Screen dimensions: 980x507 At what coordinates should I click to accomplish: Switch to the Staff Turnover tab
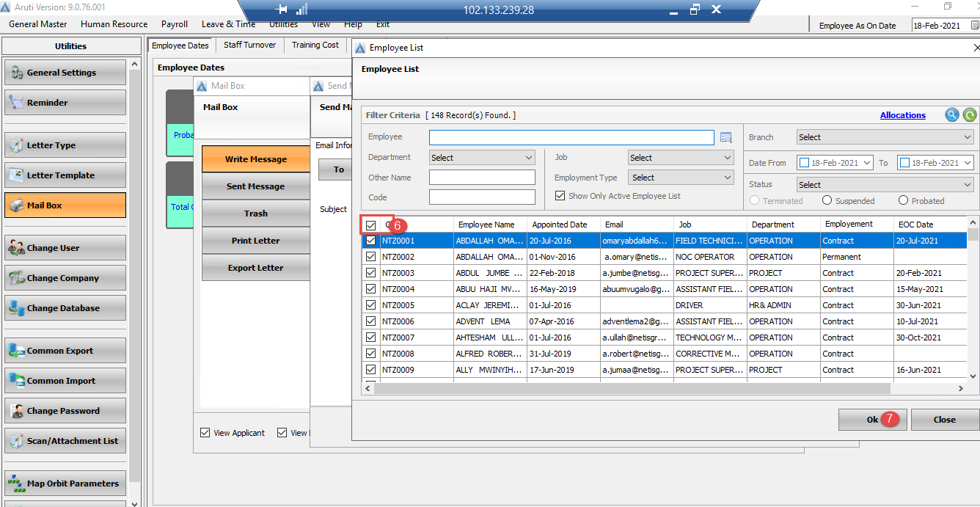pyautogui.click(x=249, y=44)
